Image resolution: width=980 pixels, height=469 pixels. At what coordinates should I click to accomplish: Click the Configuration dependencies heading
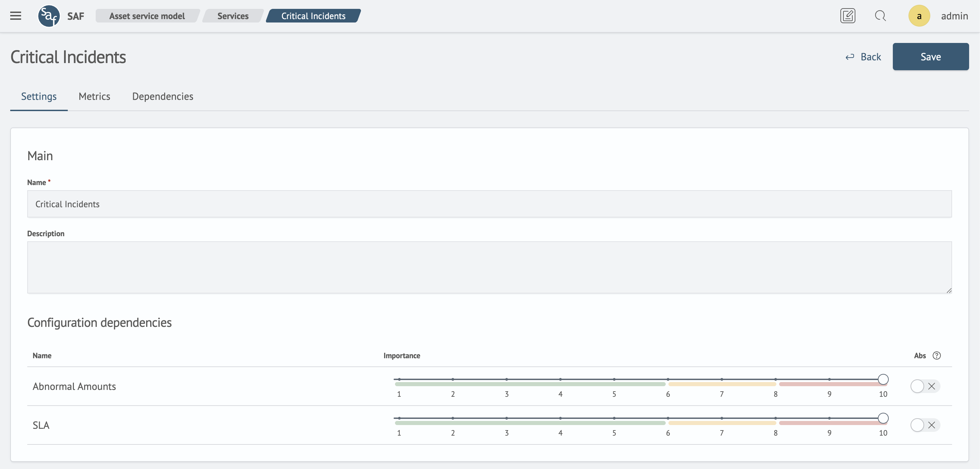click(99, 322)
